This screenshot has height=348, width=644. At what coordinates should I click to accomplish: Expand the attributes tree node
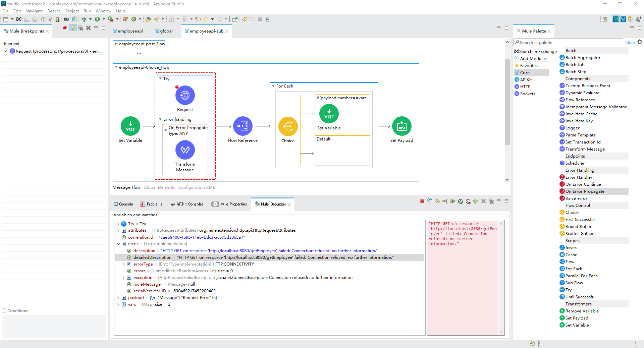click(x=118, y=230)
